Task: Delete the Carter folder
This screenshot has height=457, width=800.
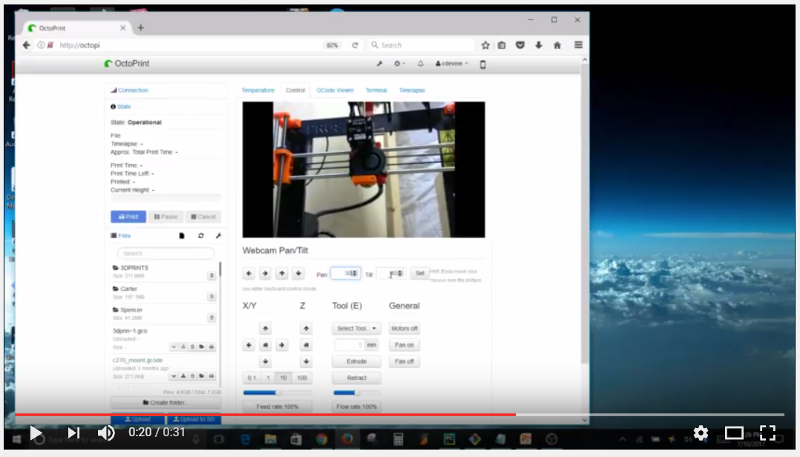Action: 211,297
